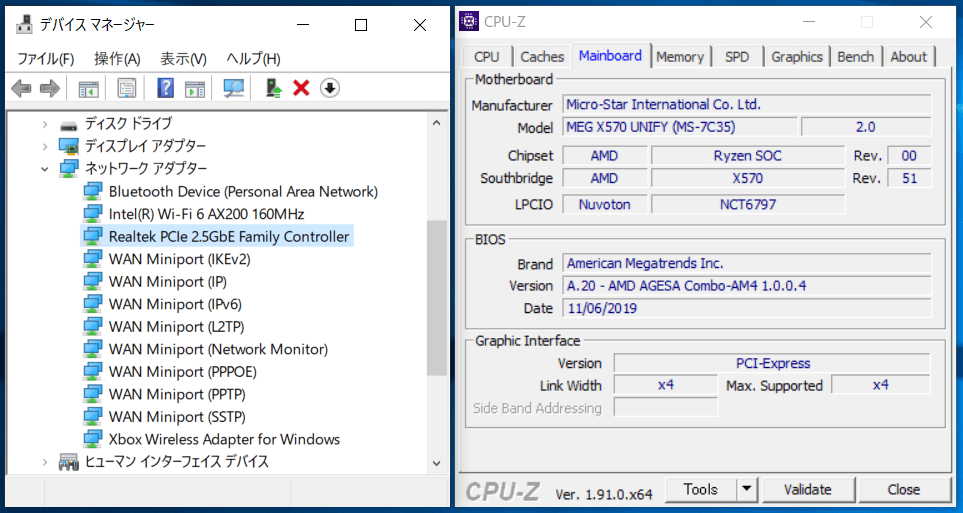
Task: Click the action pane toolbar icon
Action: (x=195, y=88)
